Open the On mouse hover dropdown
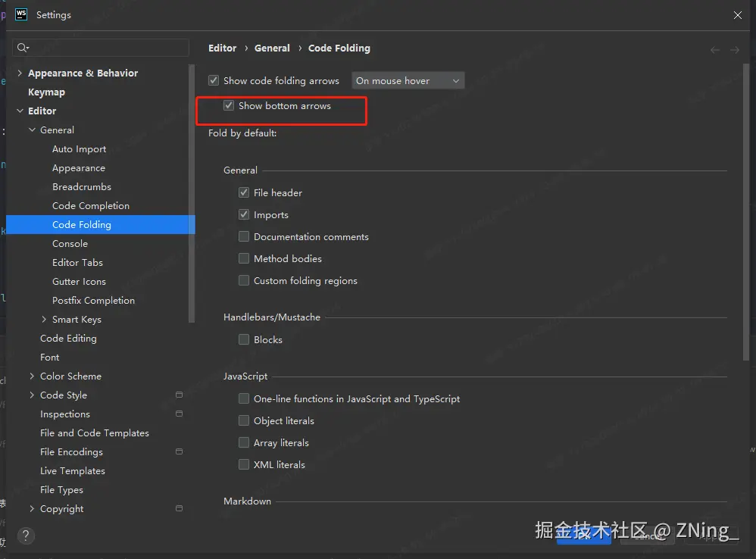The image size is (756, 559). (408, 80)
